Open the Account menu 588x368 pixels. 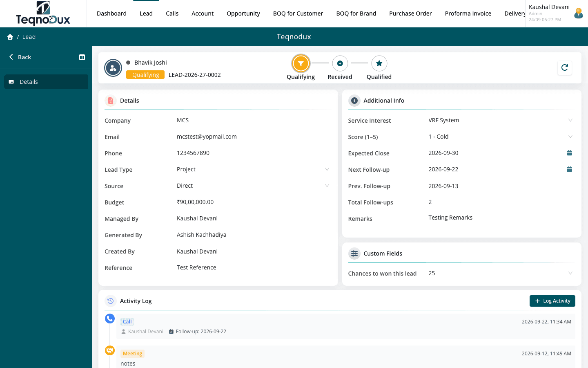pyautogui.click(x=203, y=13)
